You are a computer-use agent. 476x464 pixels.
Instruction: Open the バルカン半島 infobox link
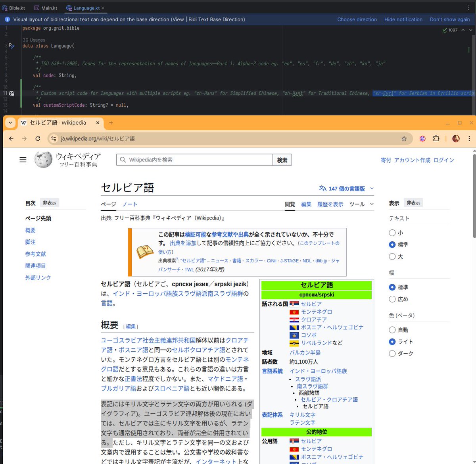pos(305,352)
